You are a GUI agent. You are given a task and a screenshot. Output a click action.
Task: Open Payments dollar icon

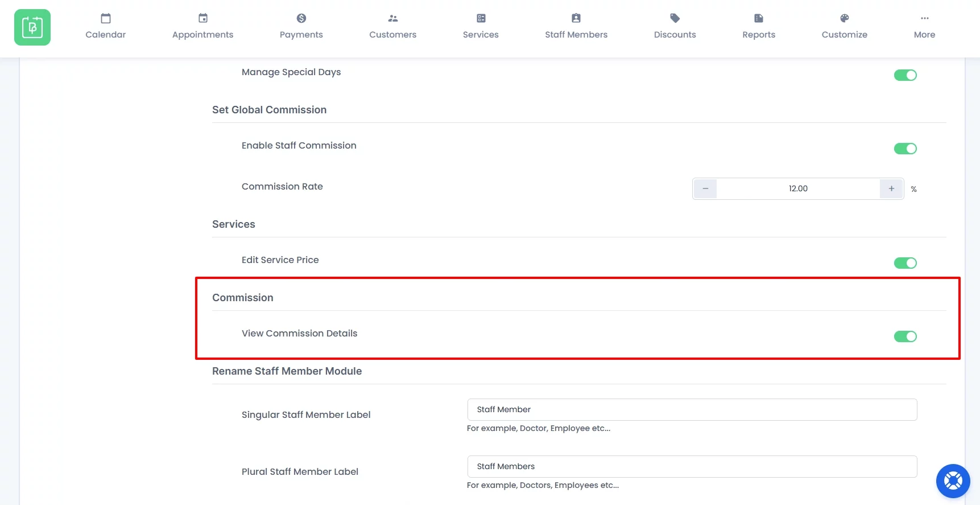(301, 18)
